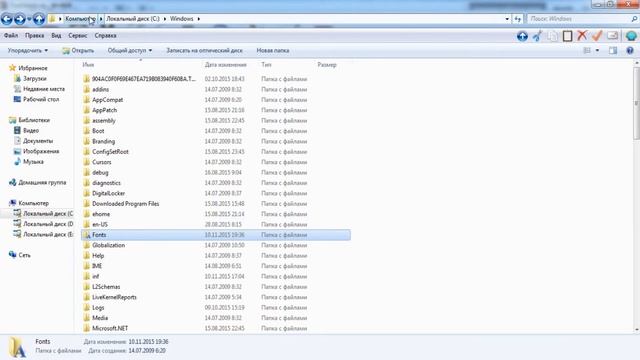This screenshot has width=640, height=360.
Task: Click the search magnifier icon
Action: click(x=634, y=19)
